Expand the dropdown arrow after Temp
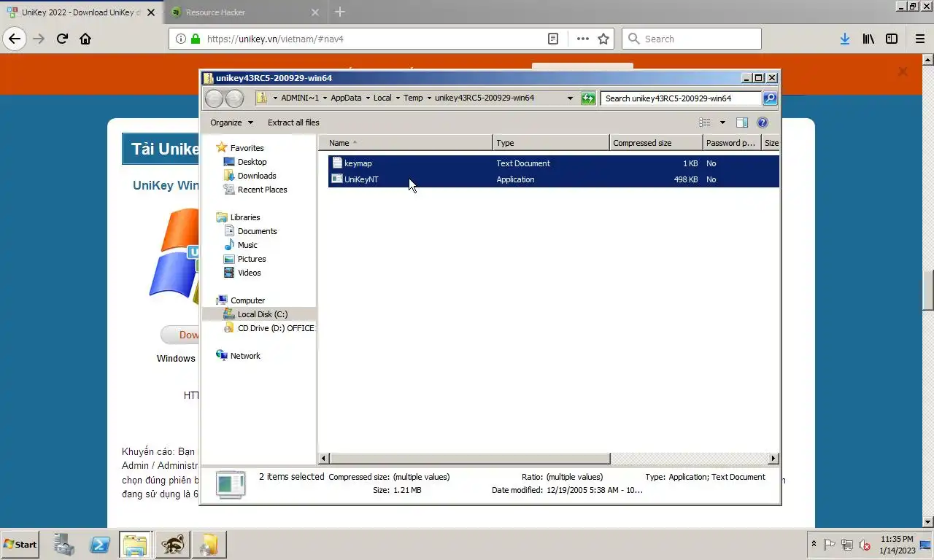The width and height of the screenshot is (934, 560). pos(429,98)
